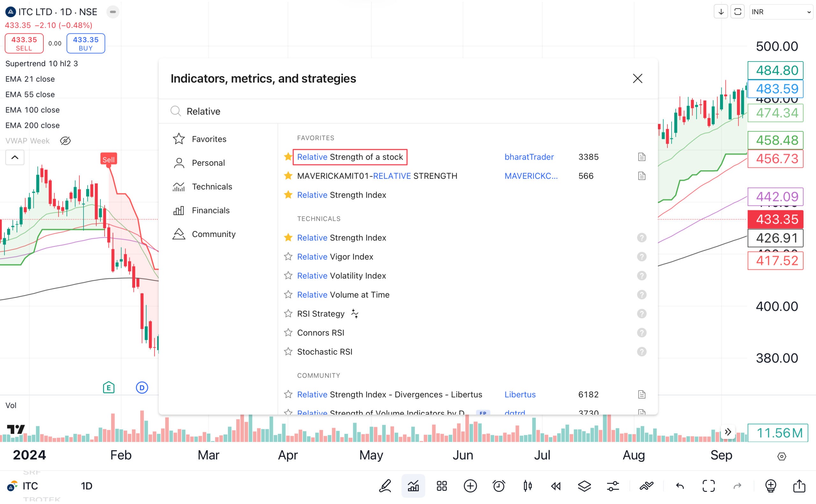This screenshot has height=504, width=816.
Task: Open the bharatTrader author link
Action: coord(529,157)
